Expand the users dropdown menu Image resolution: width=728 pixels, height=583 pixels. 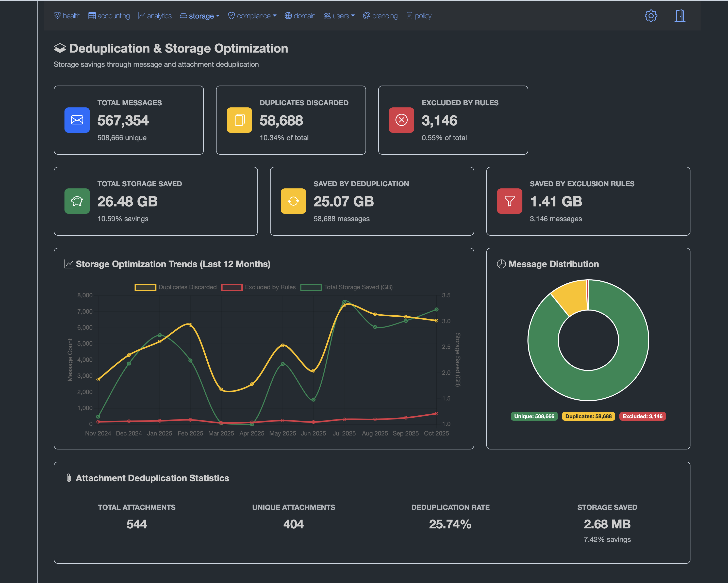339,15
